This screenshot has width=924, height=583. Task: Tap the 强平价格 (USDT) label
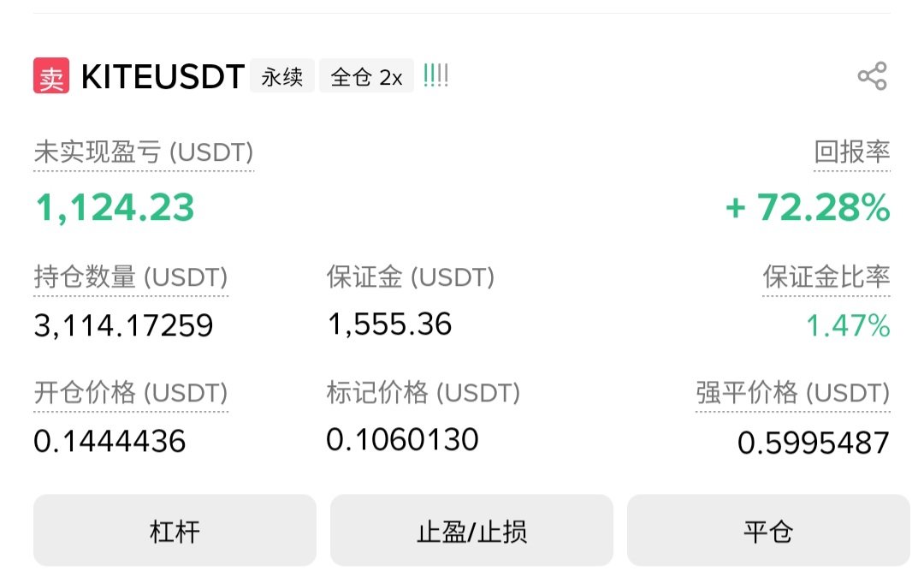point(792,394)
